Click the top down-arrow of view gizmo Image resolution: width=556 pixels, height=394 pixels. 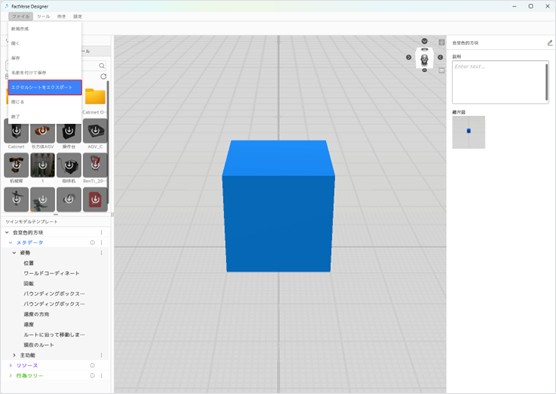click(424, 41)
